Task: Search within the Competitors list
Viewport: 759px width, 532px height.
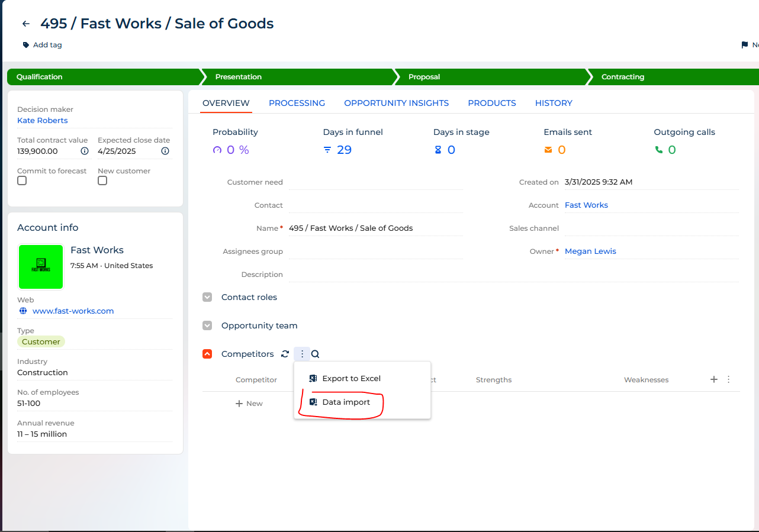Action: tap(316, 354)
